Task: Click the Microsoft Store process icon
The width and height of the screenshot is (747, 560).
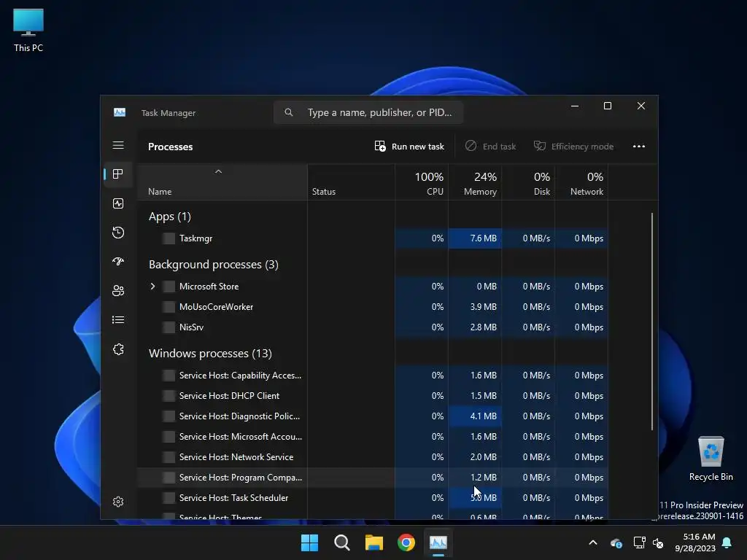Action: [x=169, y=286]
